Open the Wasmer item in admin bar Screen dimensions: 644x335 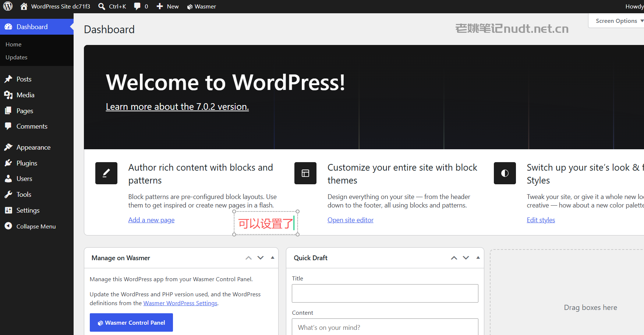point(201,6)
